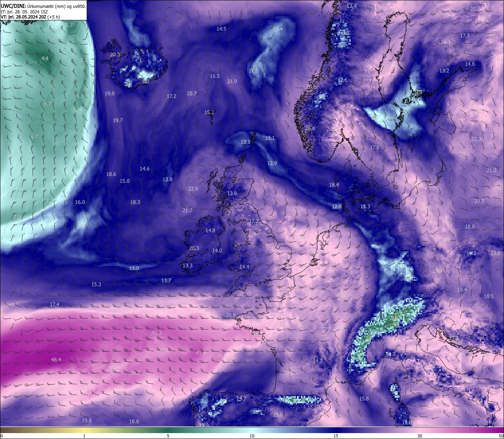Click the 20.8 value near Brittany

pos(231,315)
